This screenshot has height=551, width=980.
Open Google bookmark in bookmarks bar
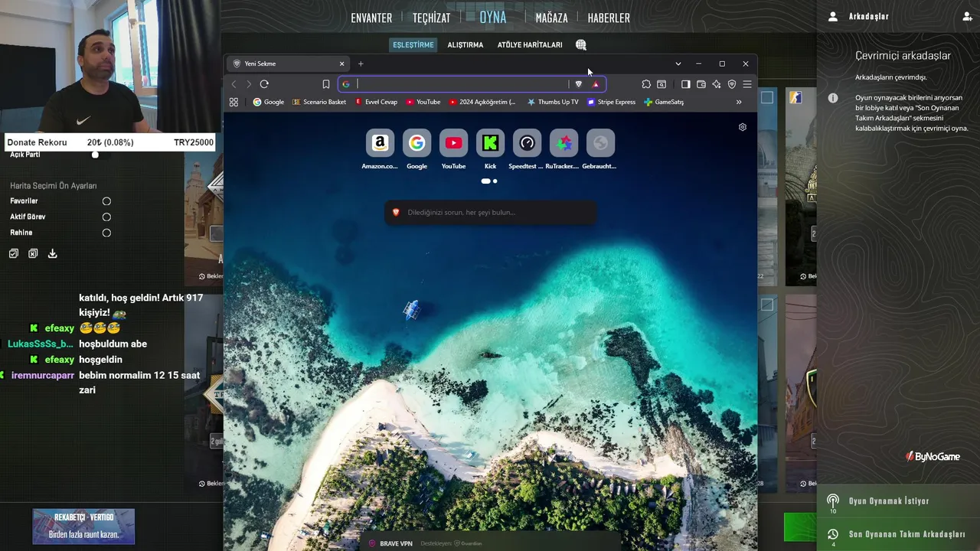click(x=269, y=102)
